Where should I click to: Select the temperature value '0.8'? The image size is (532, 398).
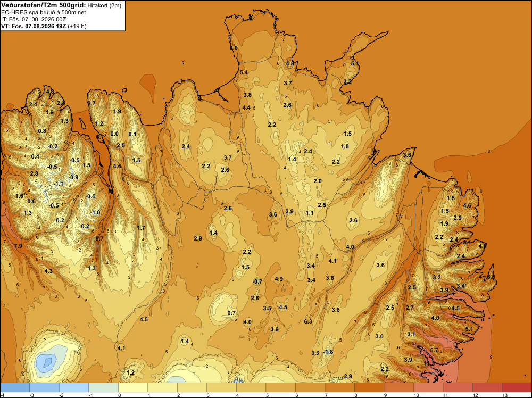pyautogui.click(x=42, y=131)
